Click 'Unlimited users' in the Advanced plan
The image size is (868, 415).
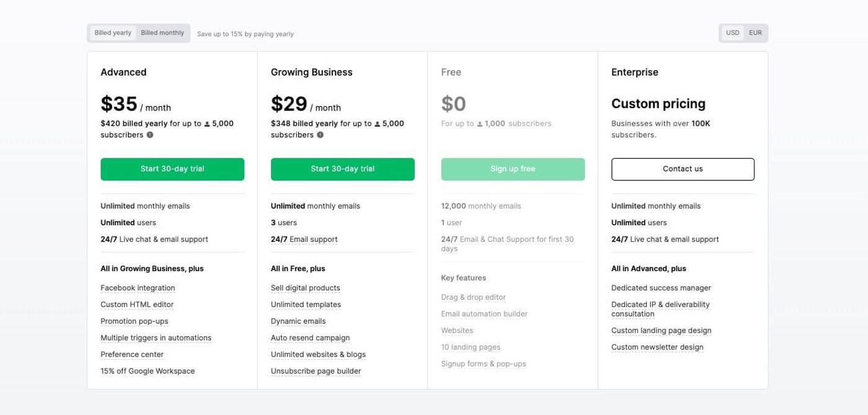tap(128, 223)
